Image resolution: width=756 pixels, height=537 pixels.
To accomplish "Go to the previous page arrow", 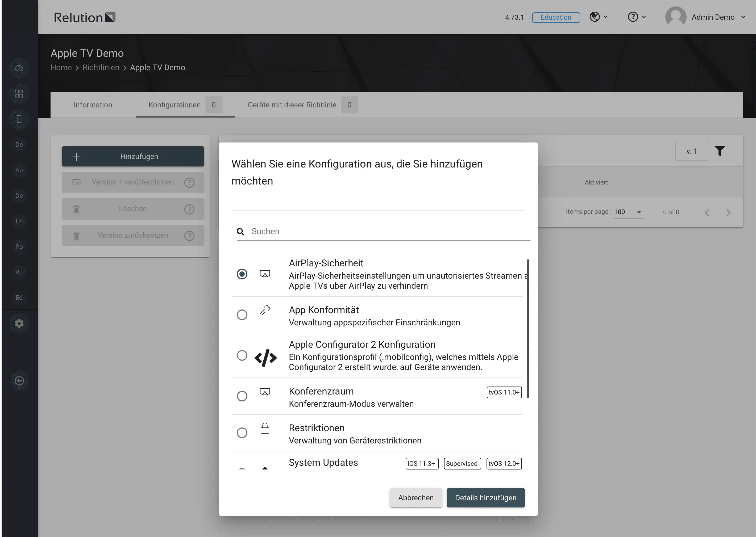I will click(x=707, y=212).
